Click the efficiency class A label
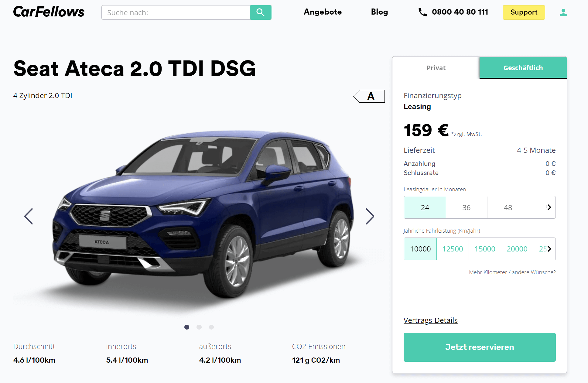 tap(369, 96)
